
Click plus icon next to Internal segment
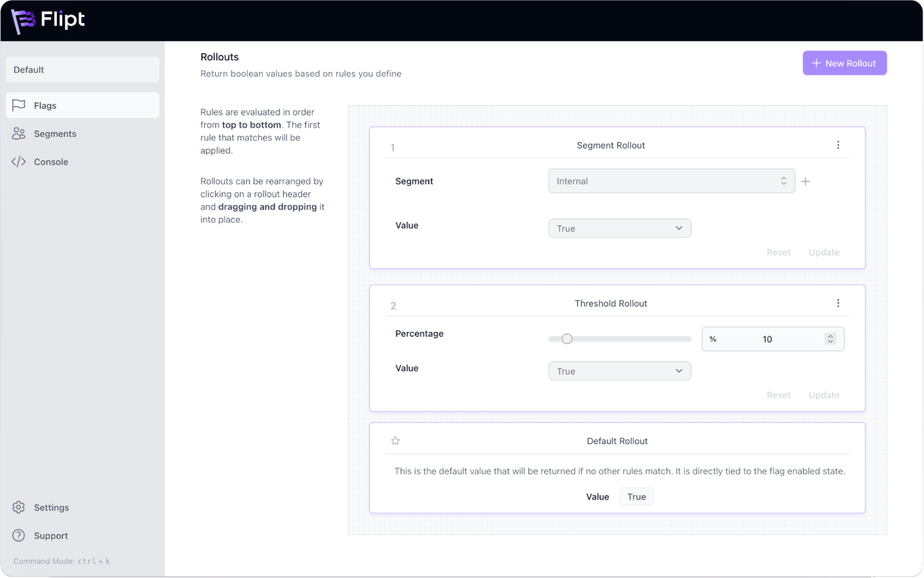pos(805,181)
